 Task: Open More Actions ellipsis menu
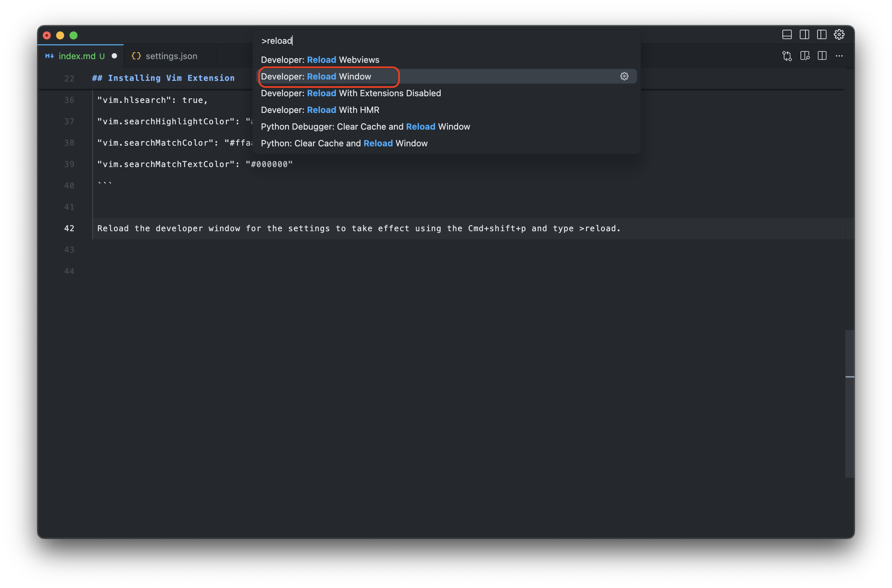839,56
